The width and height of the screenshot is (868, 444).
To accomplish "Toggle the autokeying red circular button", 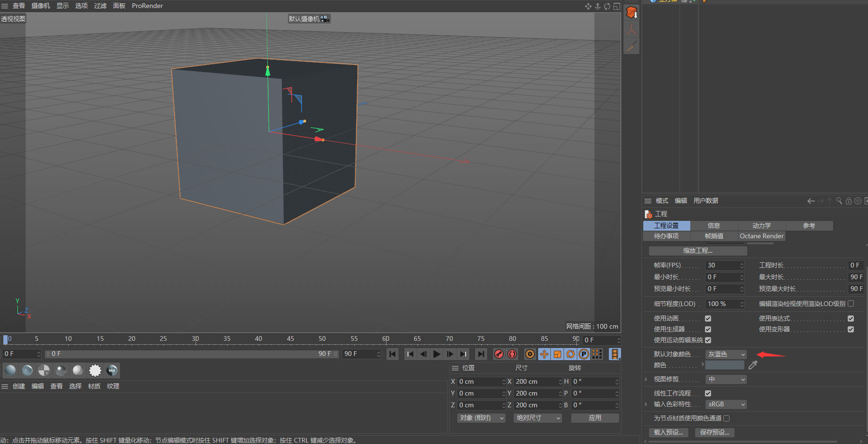I will pyautogui.click(x=512, y=354).
